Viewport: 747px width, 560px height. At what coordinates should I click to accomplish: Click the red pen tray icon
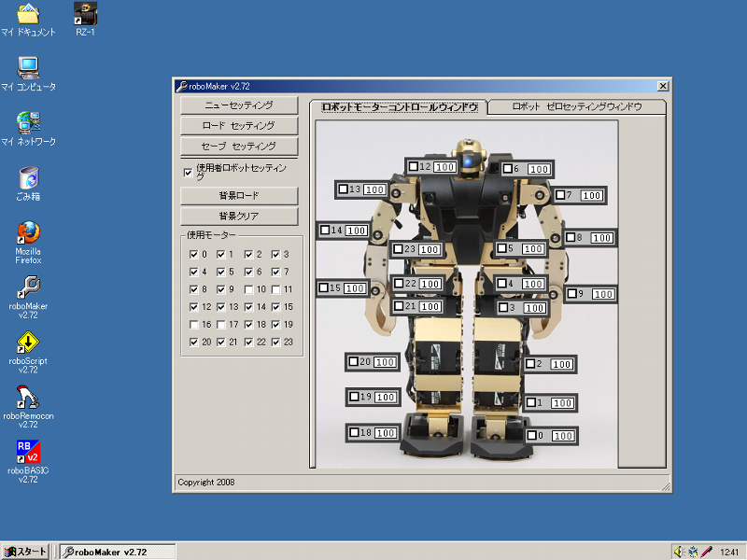(x=707, y=552)
